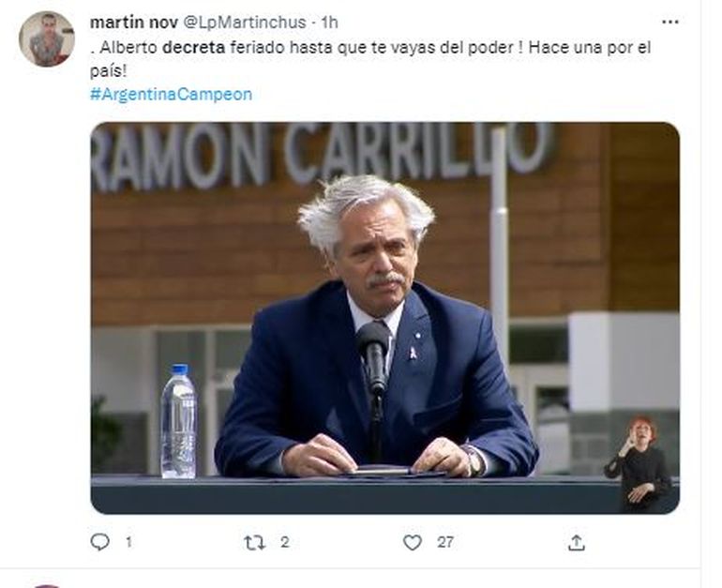Click the @LpMartinchus handle
This screenshot has width=722, height=588.
click(245, 23)
